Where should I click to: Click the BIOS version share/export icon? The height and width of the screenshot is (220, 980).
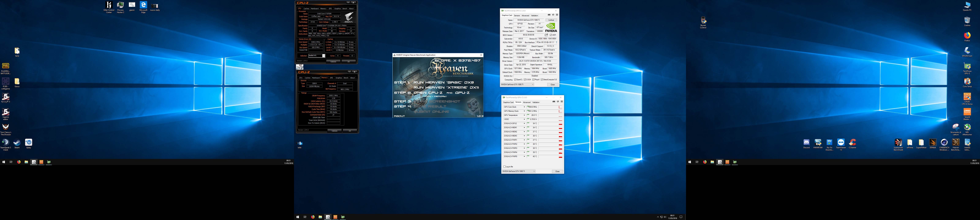click(546, 35)
